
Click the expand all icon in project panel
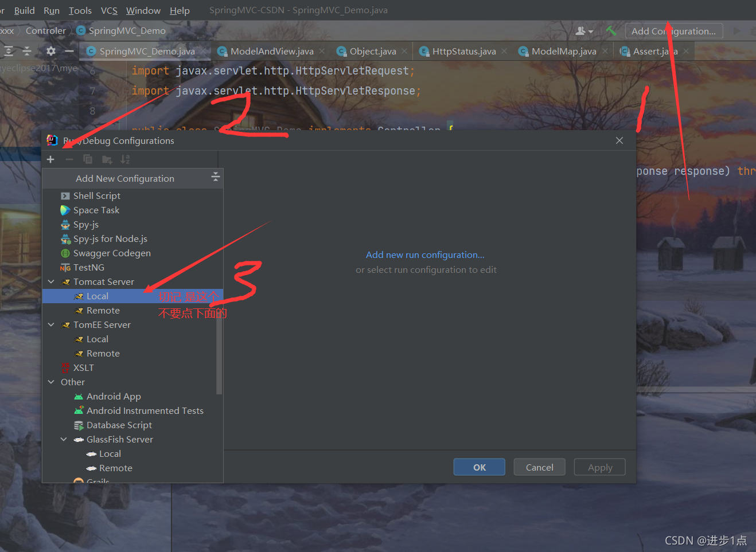tap(9, 51)
